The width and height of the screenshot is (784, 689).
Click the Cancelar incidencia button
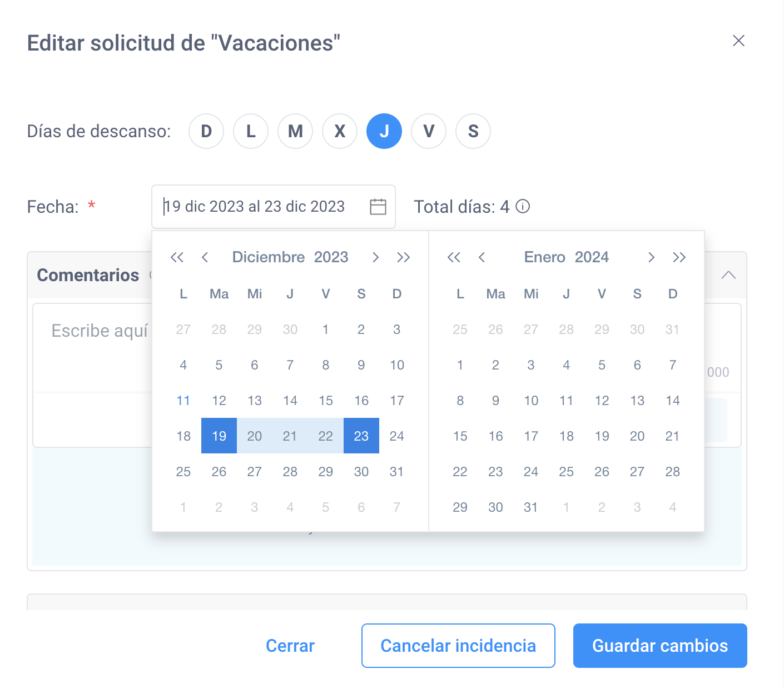tap(458, 646)
